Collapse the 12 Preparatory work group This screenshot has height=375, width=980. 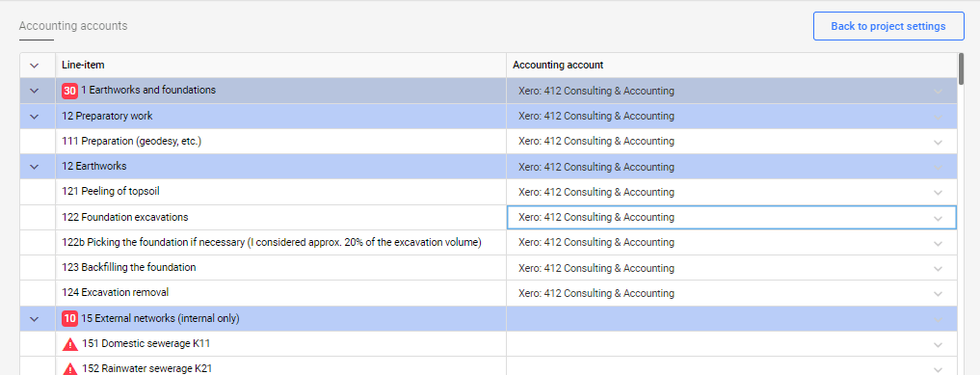pyautogui.click(x=35, y=117)
